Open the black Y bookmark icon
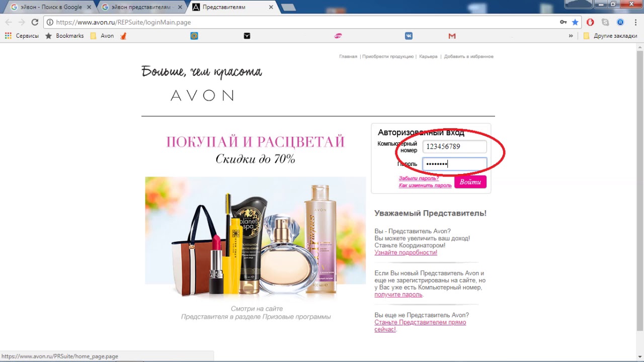Image resolution: width=644 pixels, height=362 pixels. (x=247, y=36)
